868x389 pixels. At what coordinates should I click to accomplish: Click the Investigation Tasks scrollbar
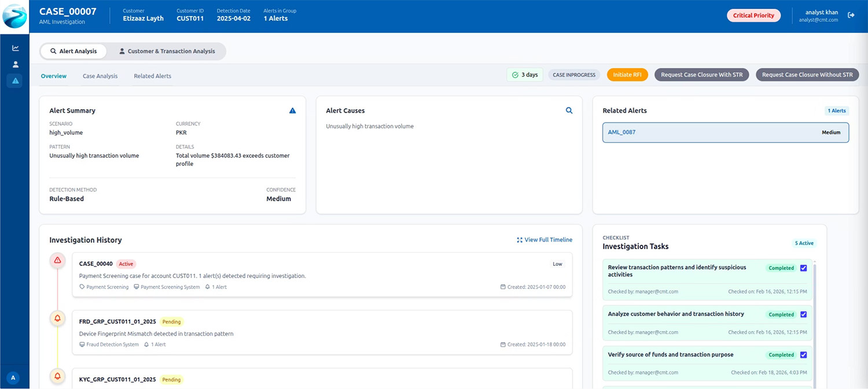pyautogui.click(x=814, y=324)
